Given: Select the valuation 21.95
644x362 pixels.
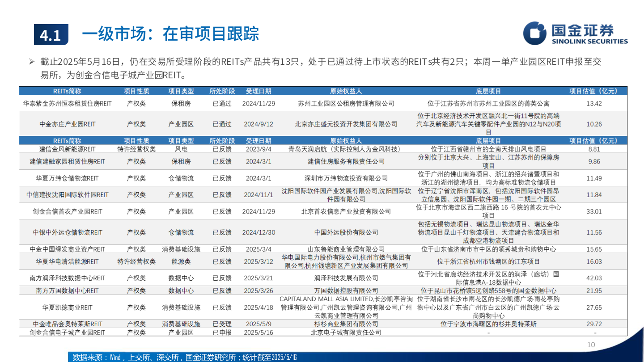Looking at the screenshot, I should (594, 291).
